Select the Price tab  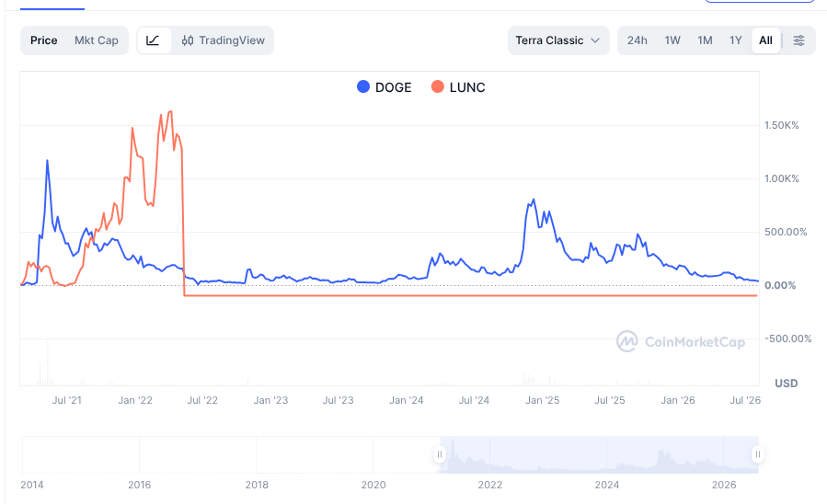(44, 40)
